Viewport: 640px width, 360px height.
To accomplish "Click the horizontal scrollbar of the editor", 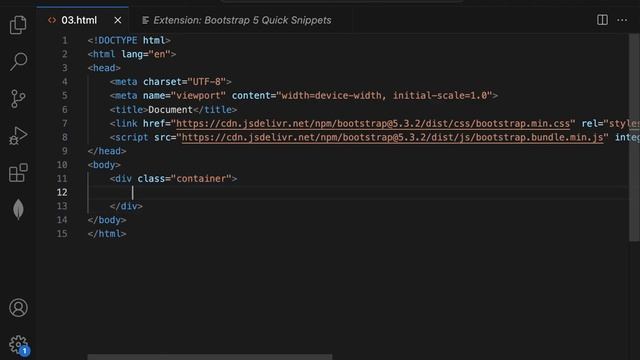I will (210, 357).
